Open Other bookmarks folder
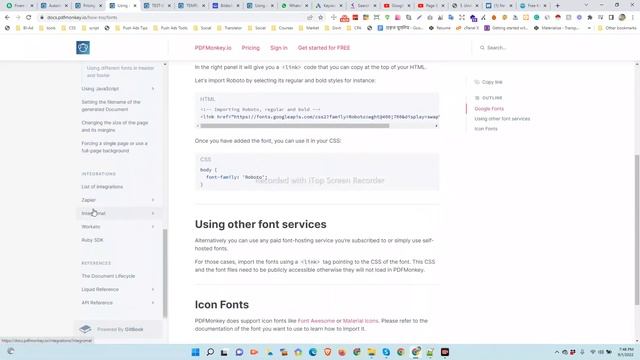640x360 pixels. [617, 28]
